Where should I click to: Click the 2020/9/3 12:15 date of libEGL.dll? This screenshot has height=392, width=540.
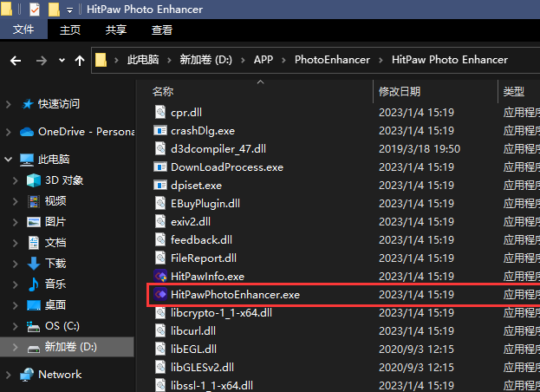coord(416,350)
